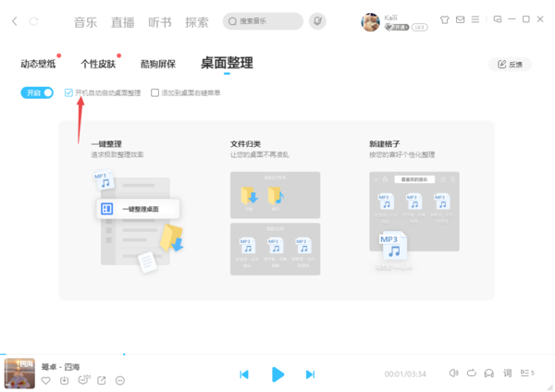This screenshot has width=555, height=392.
Task: Click the 追求极致整理效率 subtitle
Action: click(117, 154)
